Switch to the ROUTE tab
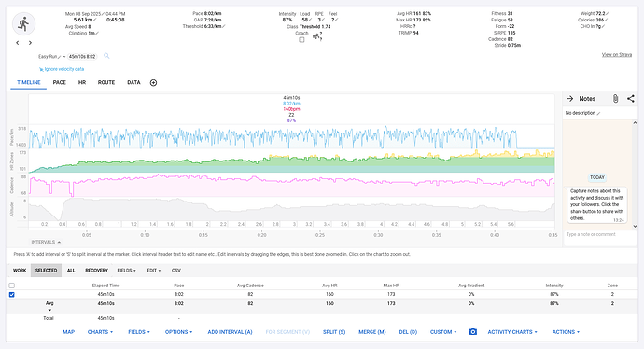Image resolution: width=644 pixels, height=349 pixels. click(106, 82)
